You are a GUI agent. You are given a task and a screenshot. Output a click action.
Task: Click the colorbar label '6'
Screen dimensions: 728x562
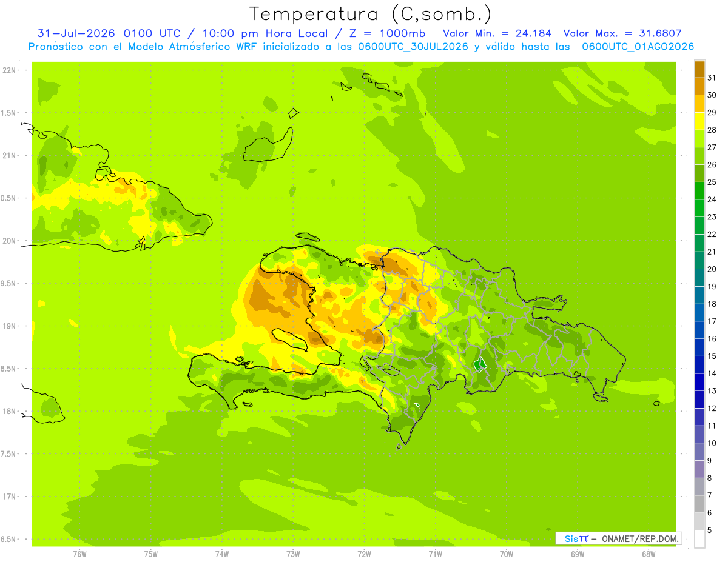[x=709, y=513]
